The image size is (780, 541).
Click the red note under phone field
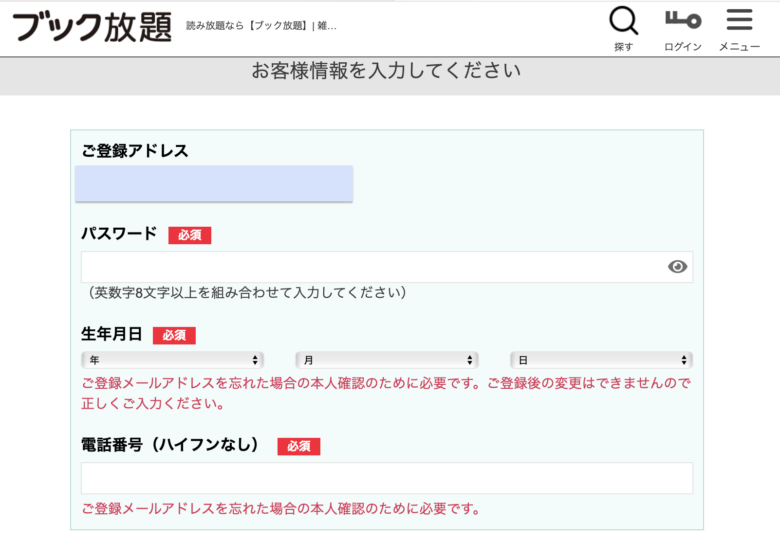coord(281,509)
